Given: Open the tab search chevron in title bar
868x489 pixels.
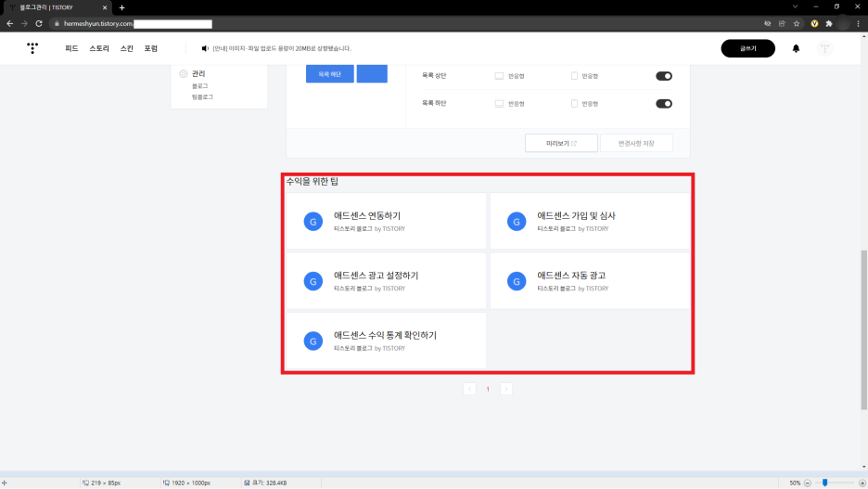Looking at the screenshot, I should [795, 6].
